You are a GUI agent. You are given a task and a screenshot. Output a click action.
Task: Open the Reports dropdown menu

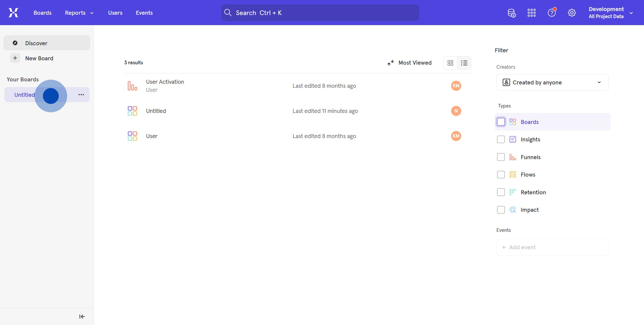79,13
